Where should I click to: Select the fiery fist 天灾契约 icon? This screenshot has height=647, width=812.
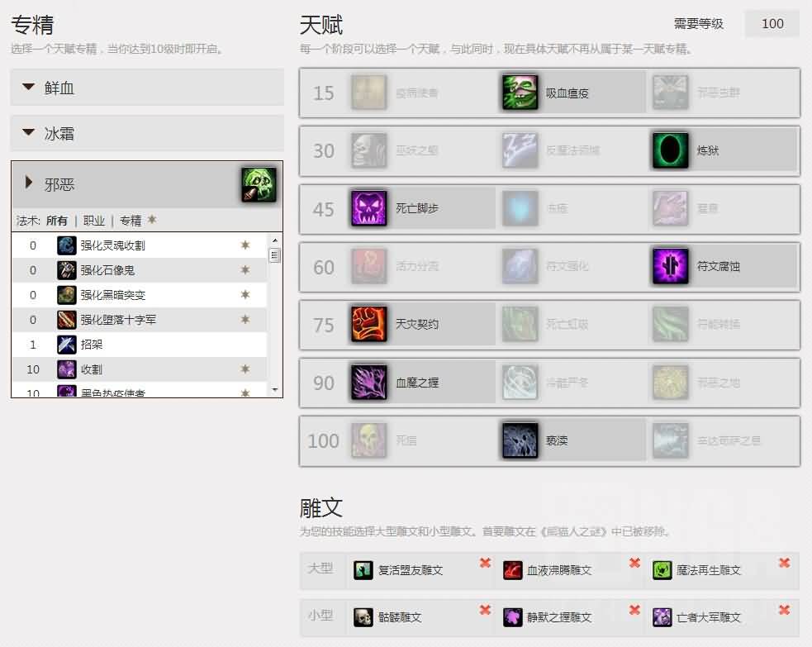369,324
